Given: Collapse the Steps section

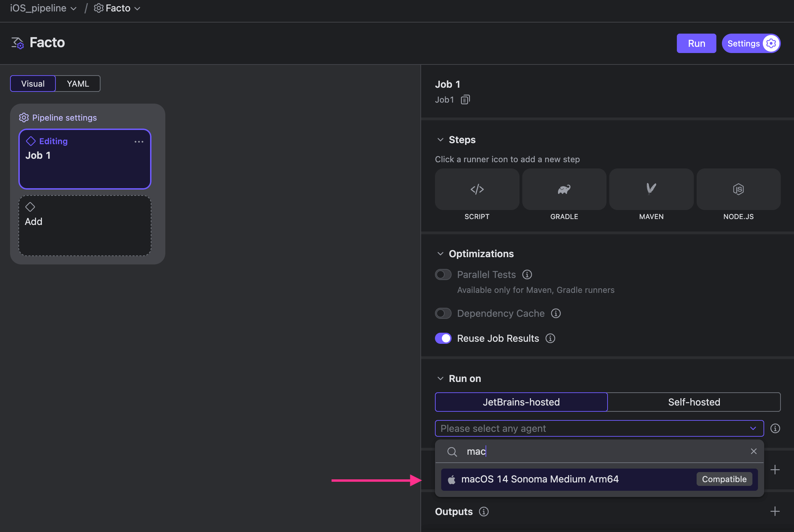Looking at the screenshot, I should pos(440,140).
